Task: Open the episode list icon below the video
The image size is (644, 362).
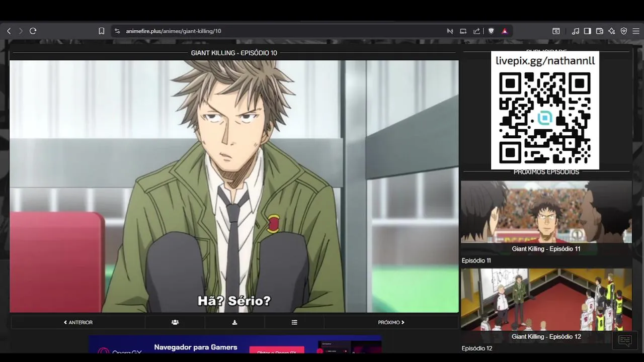Action: tap(294, 322)
